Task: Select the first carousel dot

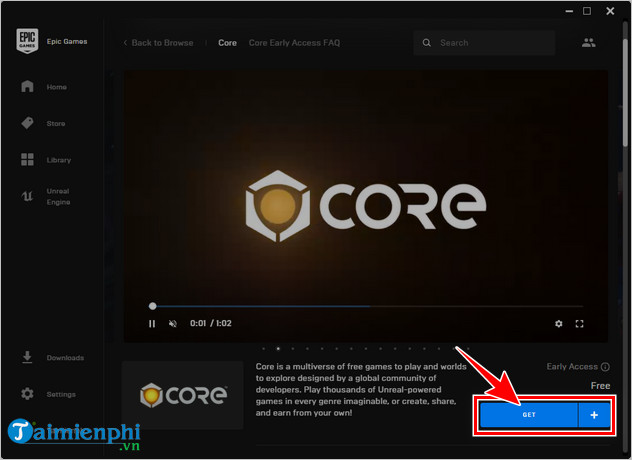Action: pyautogui.click(x=264, y=348)
